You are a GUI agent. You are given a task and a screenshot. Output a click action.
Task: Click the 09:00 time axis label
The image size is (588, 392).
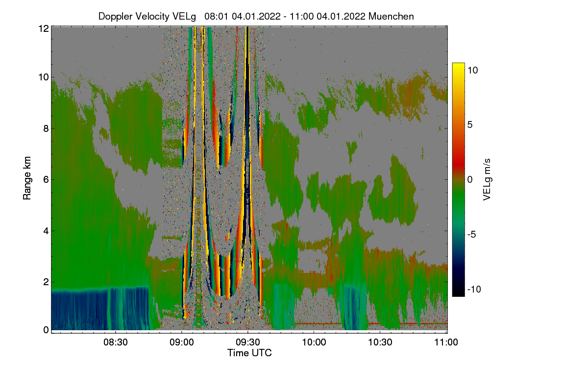181,343
